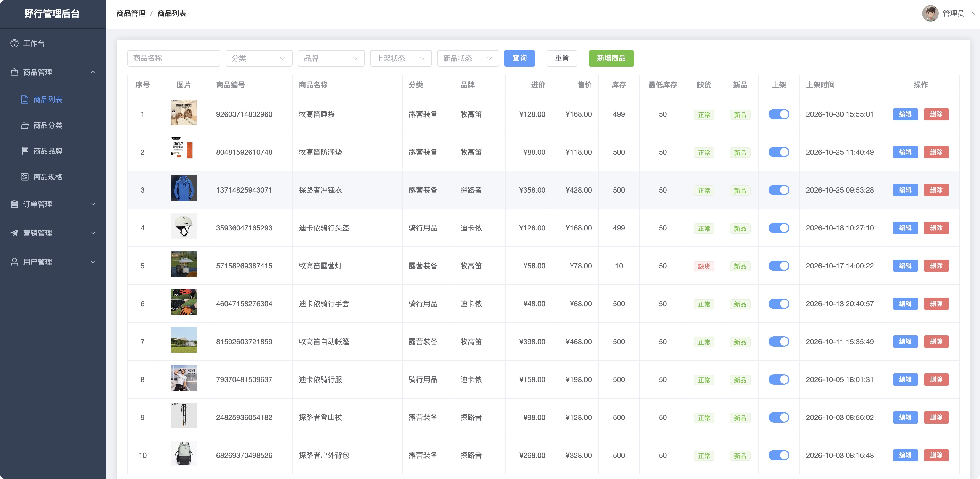Open the 上架状态 dropdown
Viewport: 980px width, 479px height.
click(401, 58)
